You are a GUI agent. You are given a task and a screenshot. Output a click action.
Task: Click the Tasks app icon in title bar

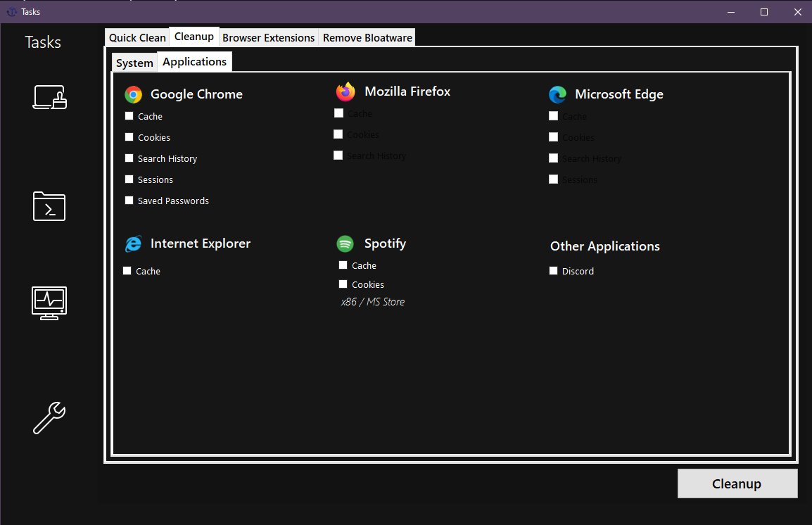(11, 11)
